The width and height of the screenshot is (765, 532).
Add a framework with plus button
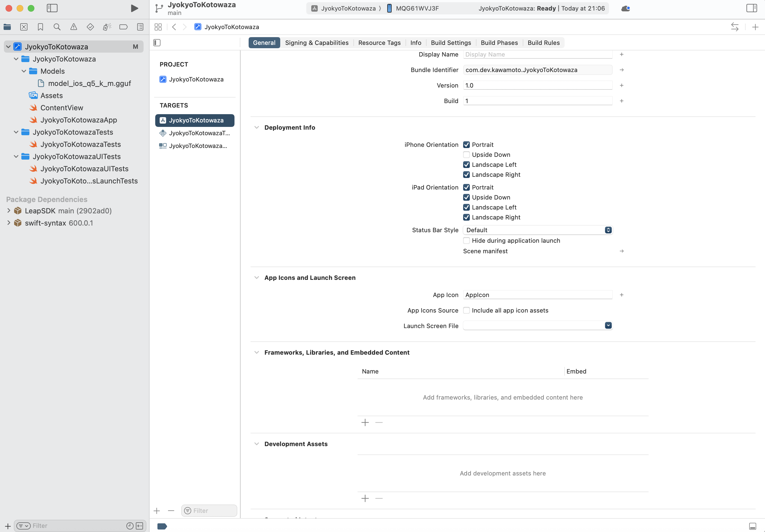click(365, 422)
